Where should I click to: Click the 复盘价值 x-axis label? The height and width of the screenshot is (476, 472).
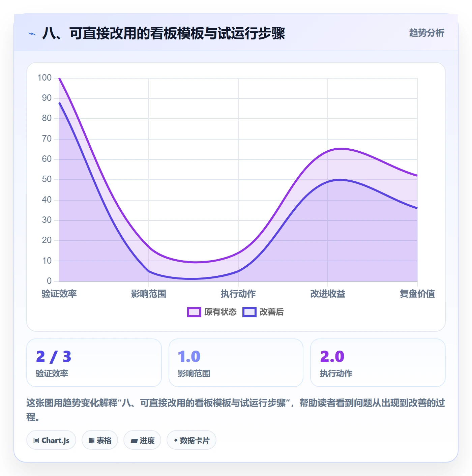click(x=417, y=294)
